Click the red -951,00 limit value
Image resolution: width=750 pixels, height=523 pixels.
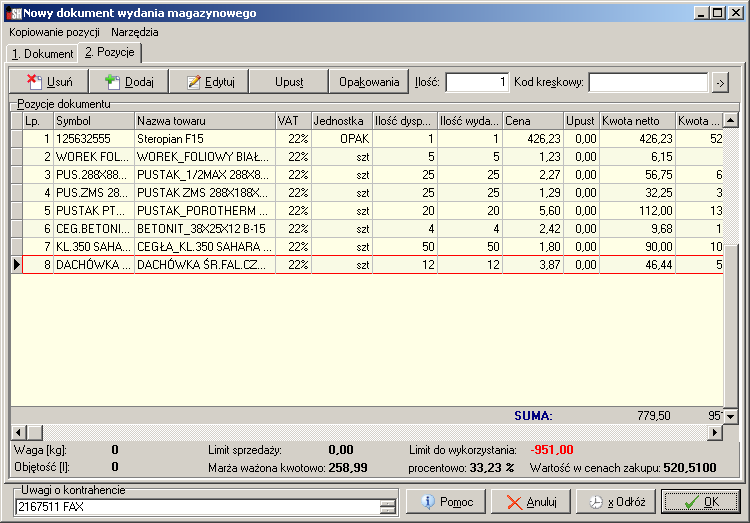[551, 449]
